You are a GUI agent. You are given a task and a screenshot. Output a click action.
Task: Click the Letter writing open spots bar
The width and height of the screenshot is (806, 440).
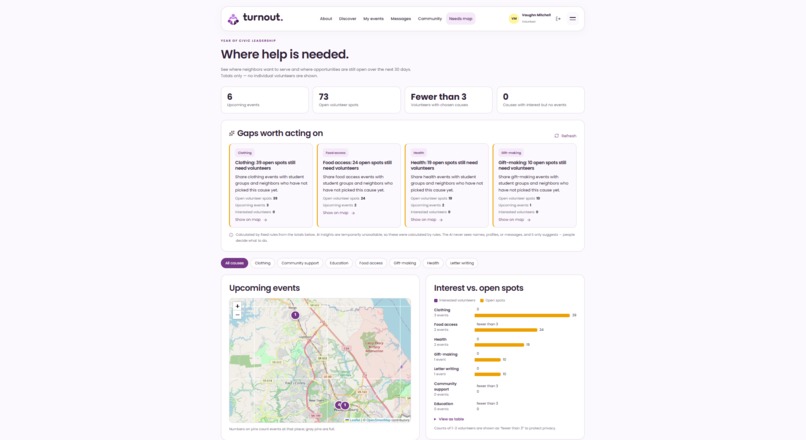coord(487,374)
